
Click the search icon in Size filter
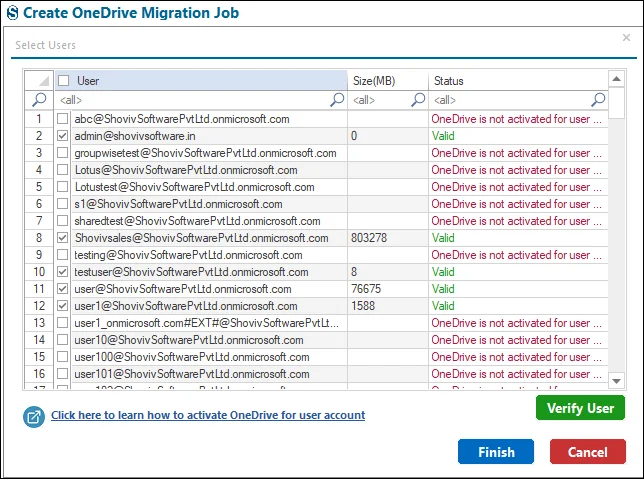(418, 100)
